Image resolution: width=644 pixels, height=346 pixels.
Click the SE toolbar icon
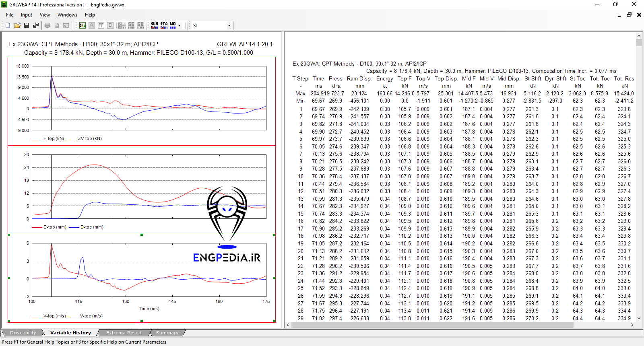tap(131, 25)
